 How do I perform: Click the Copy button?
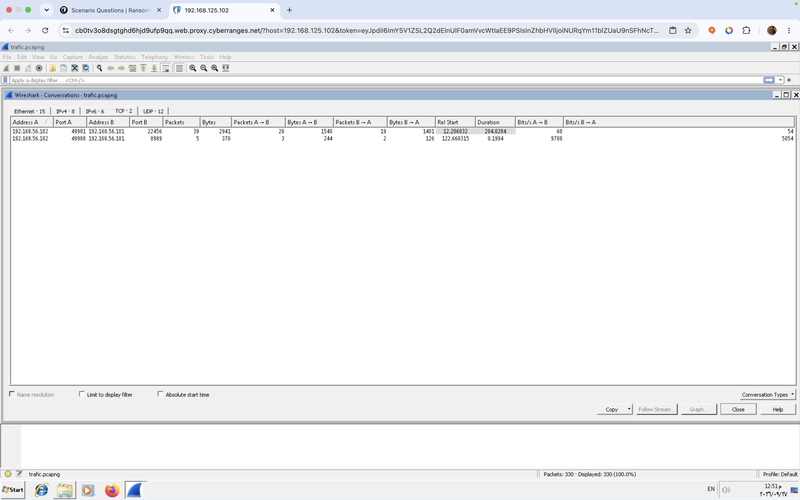pyautogui.click(x=612, y=409)
